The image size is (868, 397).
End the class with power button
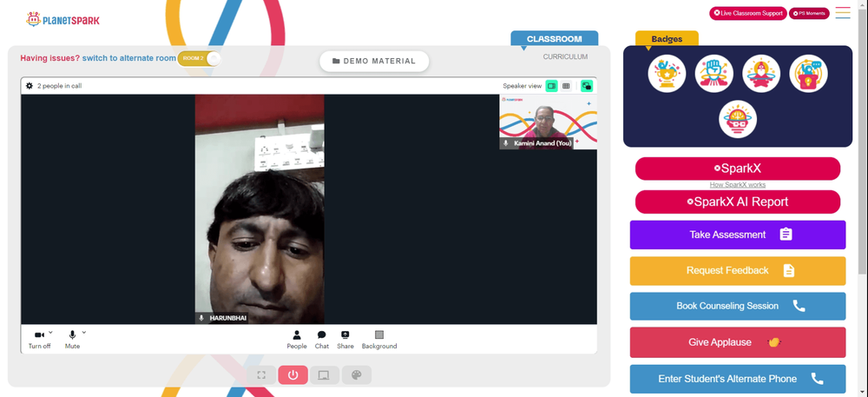[293, 375]
